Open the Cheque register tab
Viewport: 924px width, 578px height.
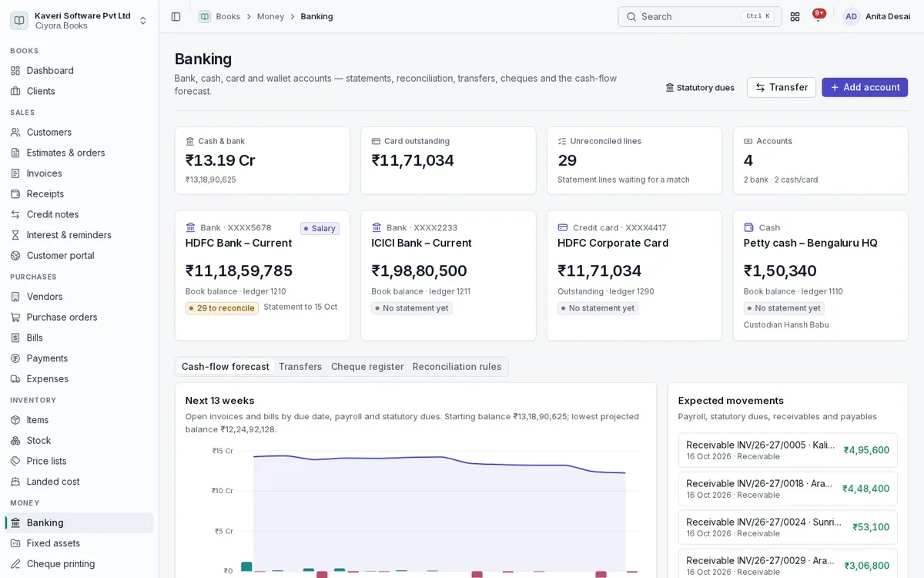(x=367, y=367)
